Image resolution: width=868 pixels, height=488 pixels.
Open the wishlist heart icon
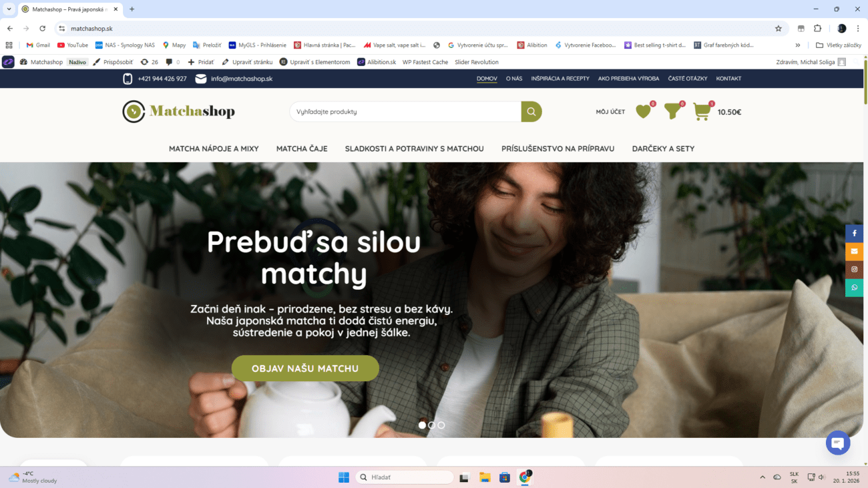pyautogui.click(x=643, y=111)
